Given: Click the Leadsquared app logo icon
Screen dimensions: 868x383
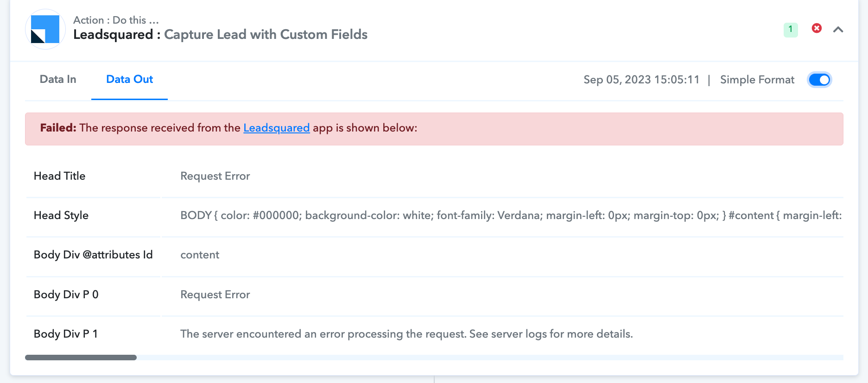Looking at the screenshot, I should (45, 29).
